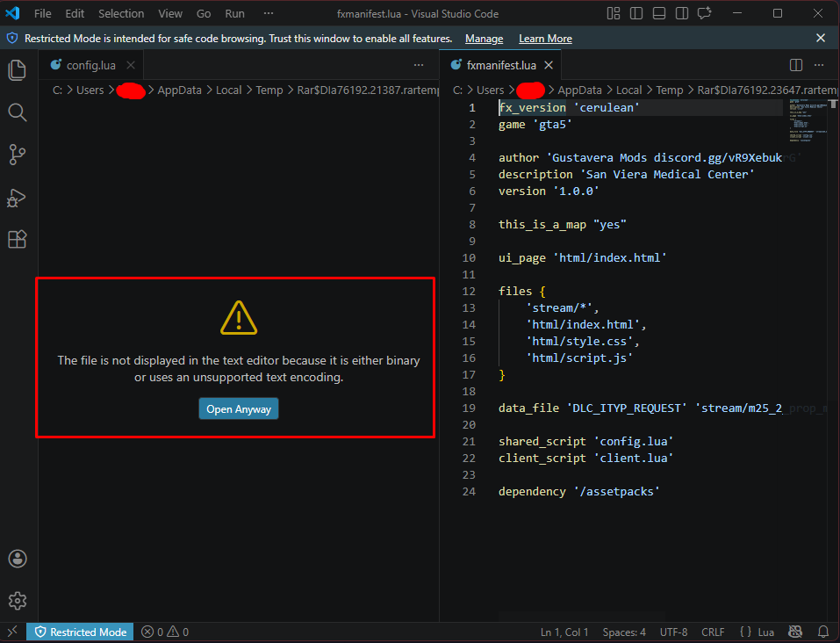This screenshot has height=643, width=840.
Task: Close the Restricted Mode notification banner
Action: click(x=821, y=39)
